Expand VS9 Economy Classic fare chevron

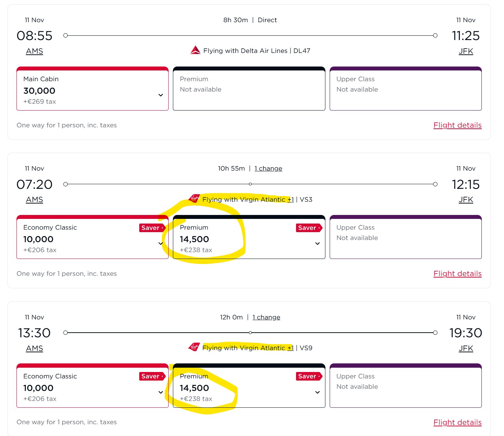tap(161, 392)
